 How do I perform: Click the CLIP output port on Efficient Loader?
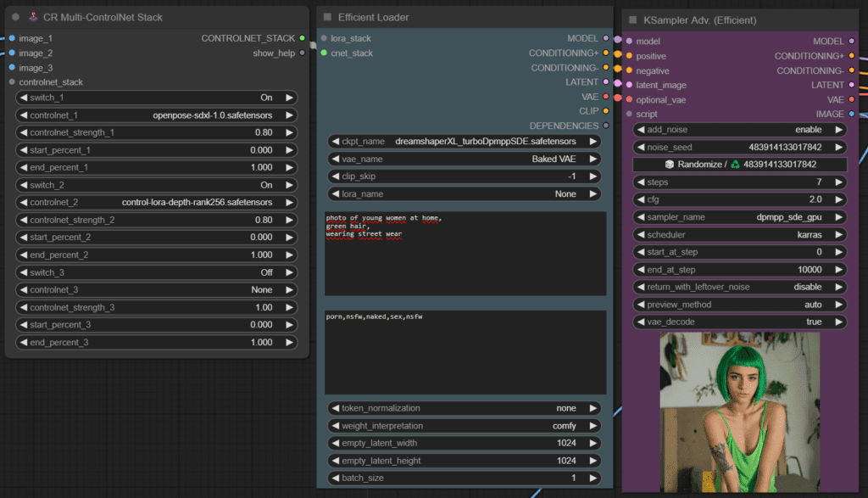pyautogui.click(x=606, y=111)
